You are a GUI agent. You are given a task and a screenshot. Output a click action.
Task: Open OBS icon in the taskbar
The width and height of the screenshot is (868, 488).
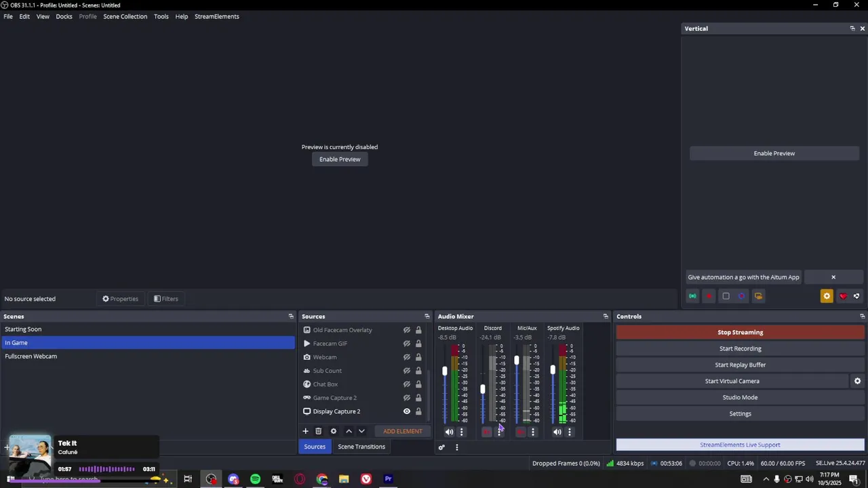(x=211, y=479)
